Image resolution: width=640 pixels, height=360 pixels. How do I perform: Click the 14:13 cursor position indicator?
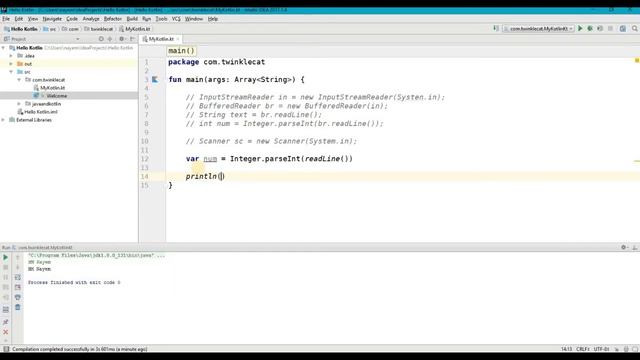[566, 349]
